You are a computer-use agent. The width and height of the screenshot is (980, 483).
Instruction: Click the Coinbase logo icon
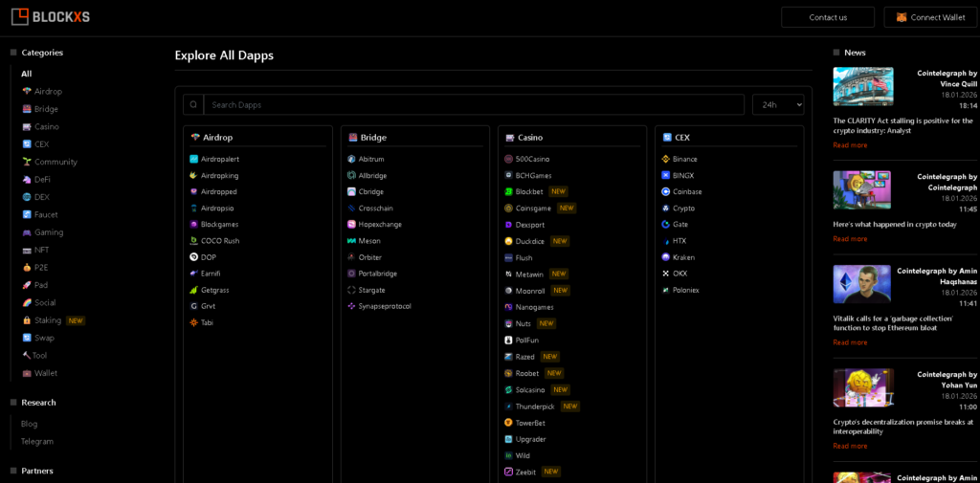666,191
